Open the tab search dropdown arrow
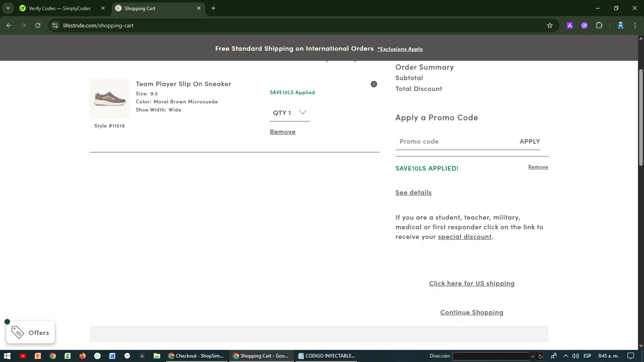644x362 pixels. (x=8, y=8)
